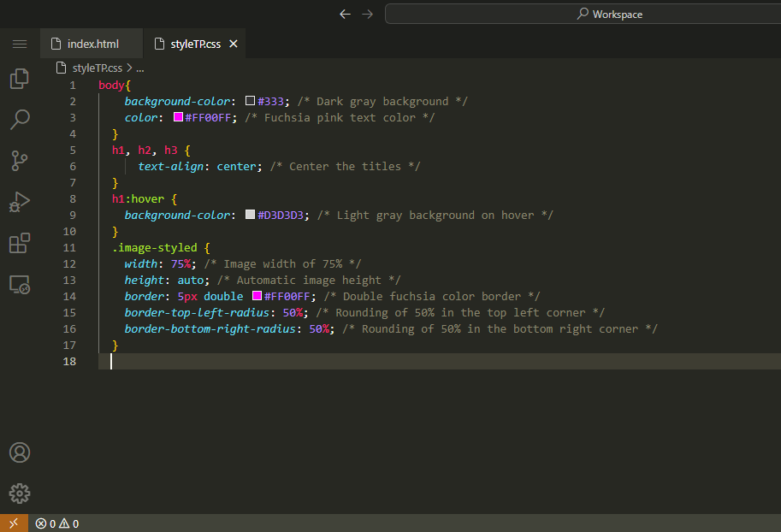Open the hamburger application menu
Image resolution: width=781 pixels, height=532 pixels.
[20, 44]
